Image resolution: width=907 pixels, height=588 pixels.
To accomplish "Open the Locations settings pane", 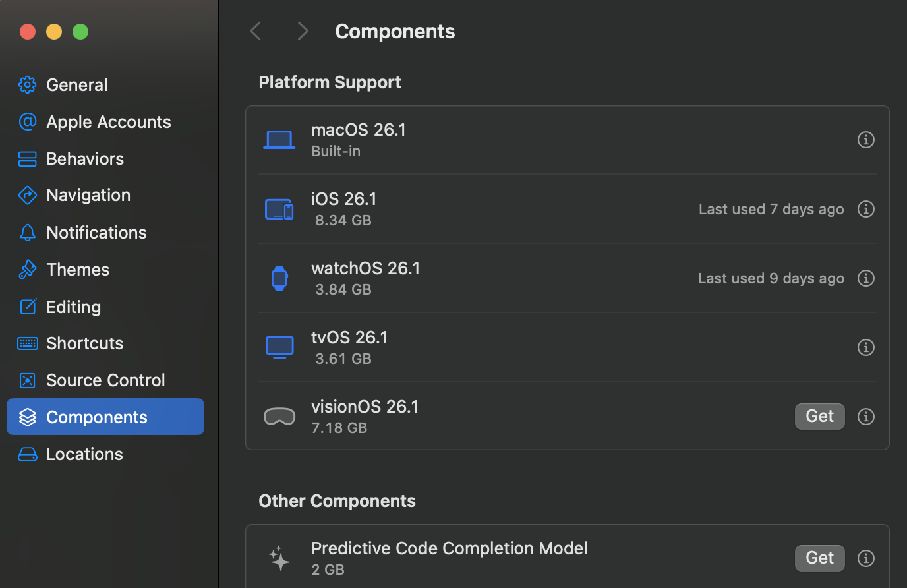I will coord(27,454).
